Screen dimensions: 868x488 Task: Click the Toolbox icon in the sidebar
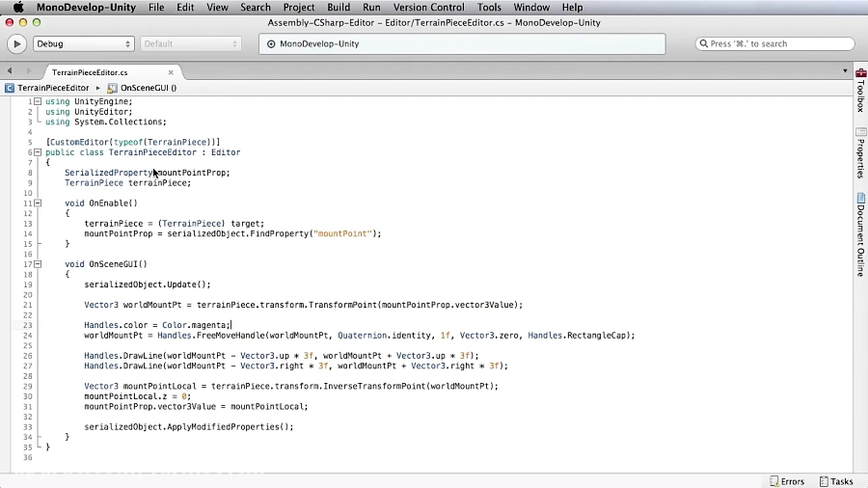click(861, 72)
